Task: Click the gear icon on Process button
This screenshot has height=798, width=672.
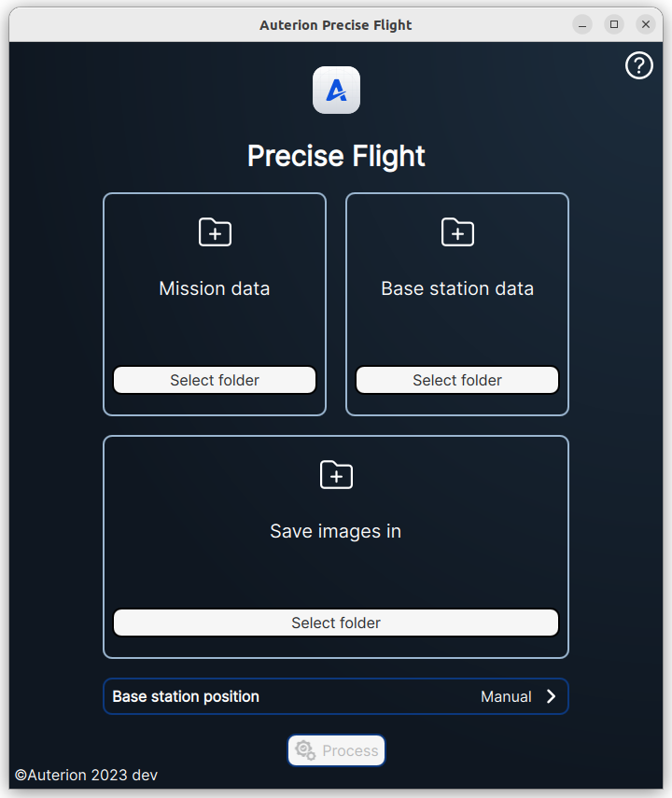Action: click(304, 750)
